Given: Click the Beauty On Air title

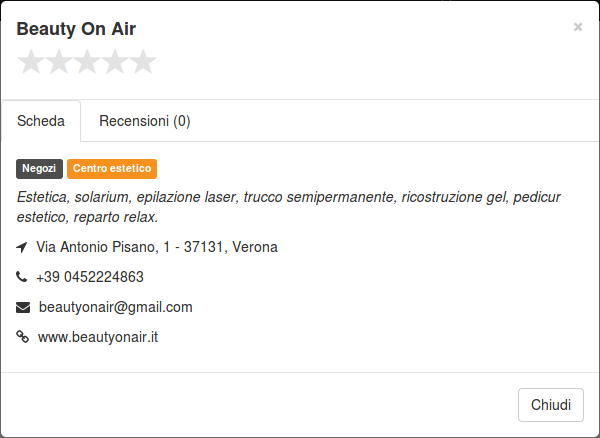Looking at the screenshot, I should click(76, 29).
